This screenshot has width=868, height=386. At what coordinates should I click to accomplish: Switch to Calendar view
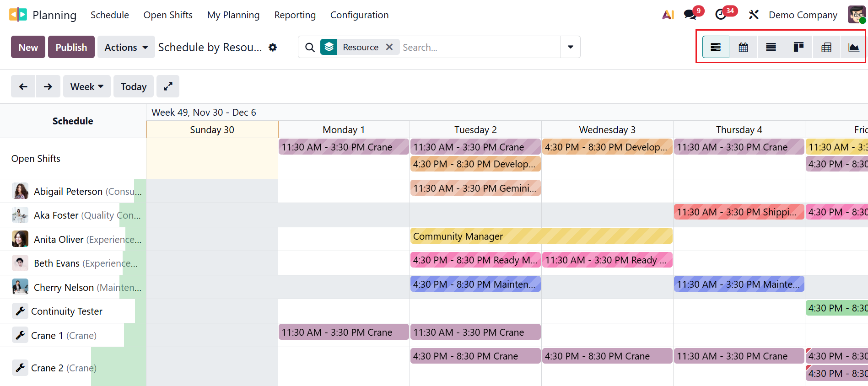(x=743, y=47)
